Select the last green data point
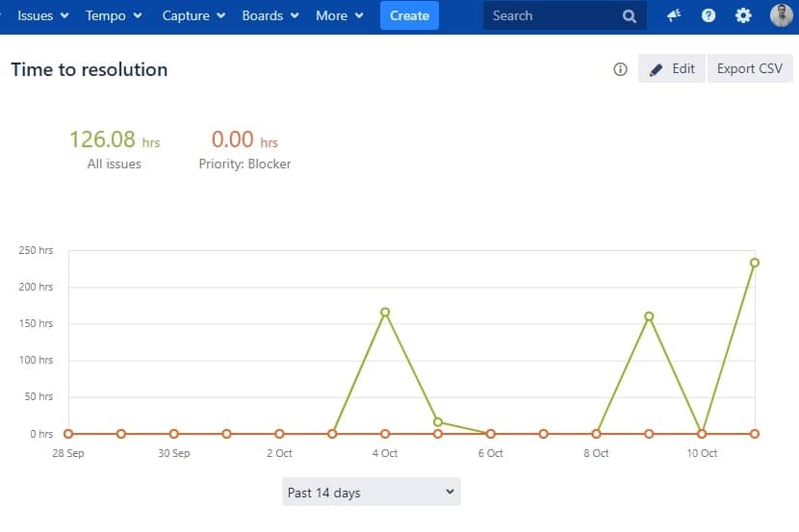Viewport: 799px width, 532px height. coord(755,263)
